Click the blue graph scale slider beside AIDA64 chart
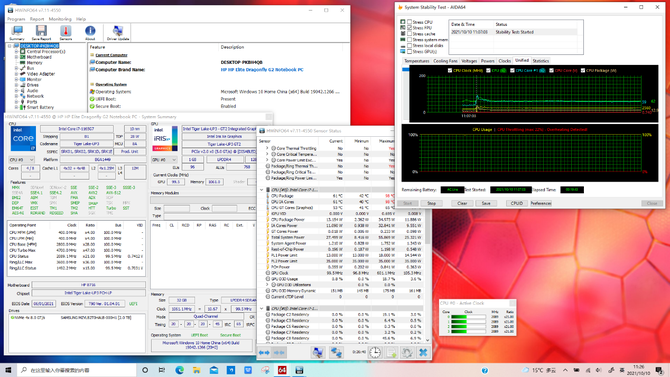The height and width of the screenshot is (377, 670). pos(405,70)
